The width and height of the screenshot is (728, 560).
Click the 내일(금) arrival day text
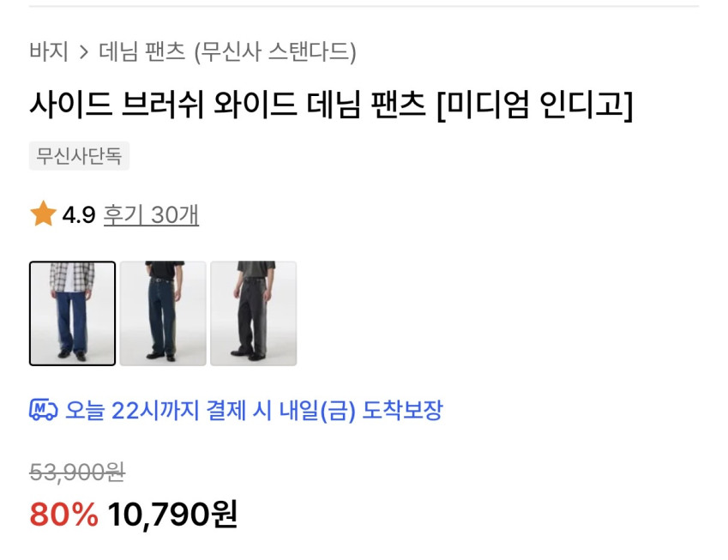(317, 411)
